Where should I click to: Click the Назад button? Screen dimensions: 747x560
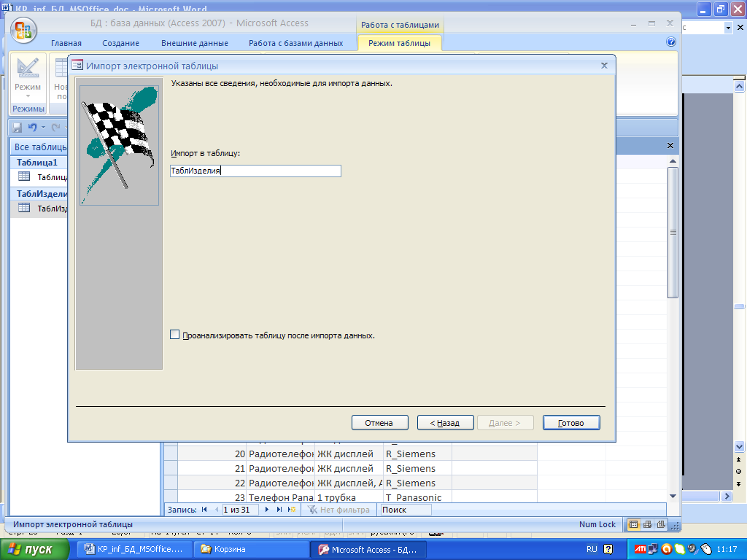[x=446, y=423]
